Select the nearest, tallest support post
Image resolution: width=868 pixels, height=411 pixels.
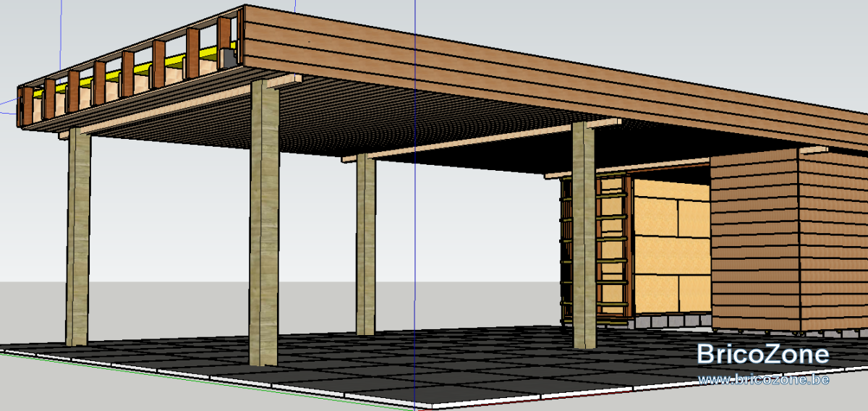[x=265, y=223]
